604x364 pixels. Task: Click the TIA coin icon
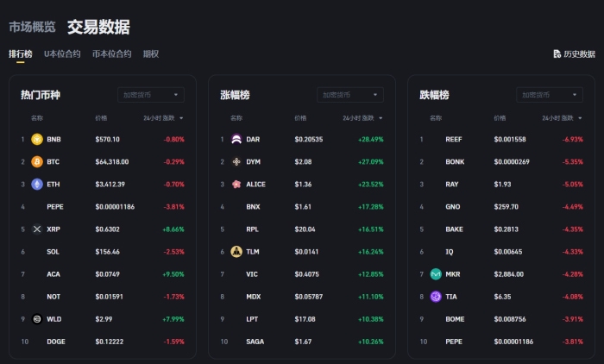(436, 297)
